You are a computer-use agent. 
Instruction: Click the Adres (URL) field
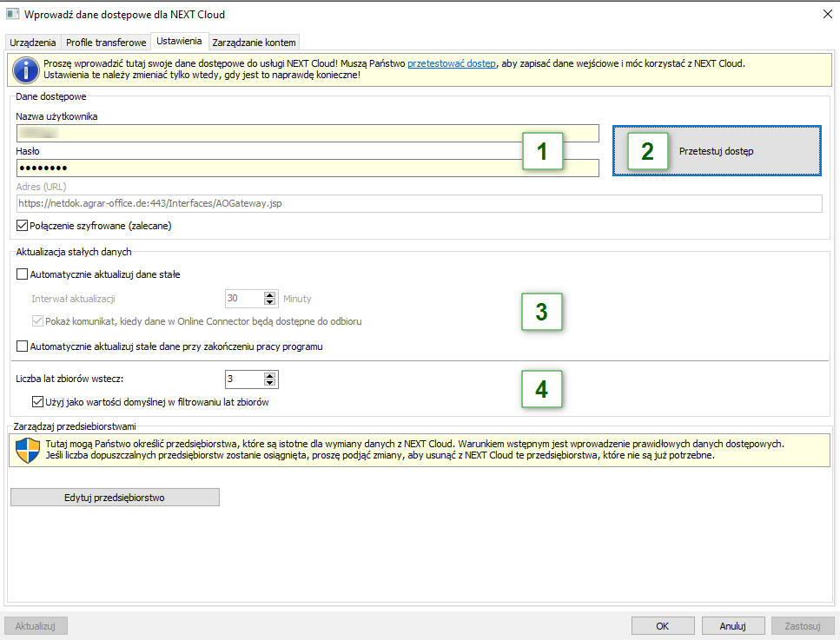pos(420,203)
